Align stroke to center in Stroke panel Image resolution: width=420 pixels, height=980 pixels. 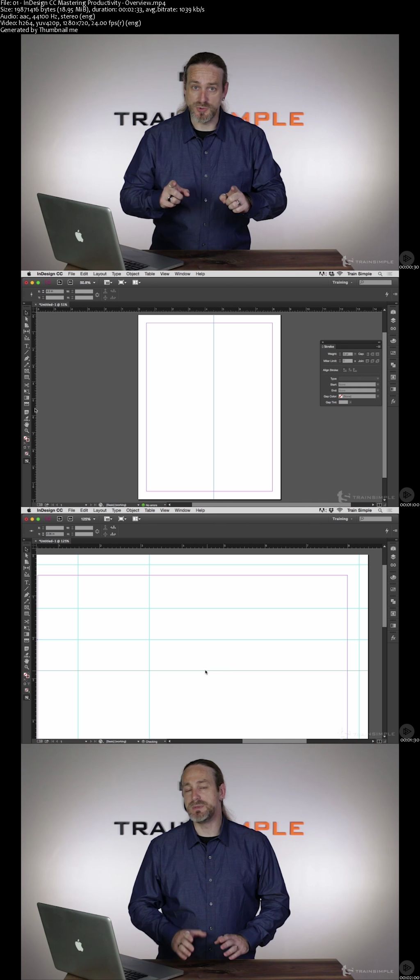pos(345,370)
